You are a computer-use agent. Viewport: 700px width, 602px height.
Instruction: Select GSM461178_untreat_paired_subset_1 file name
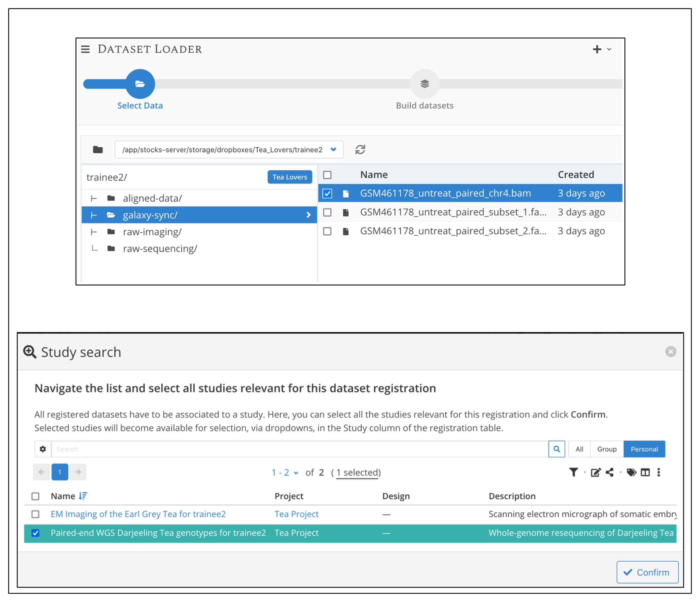(x=453, y=212)
